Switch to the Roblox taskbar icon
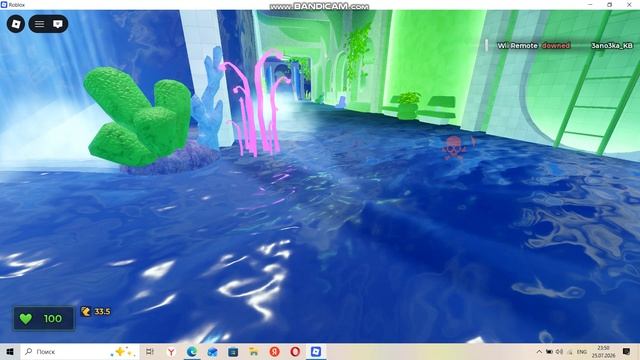The image size is (640, 360). tap(316, 351)
